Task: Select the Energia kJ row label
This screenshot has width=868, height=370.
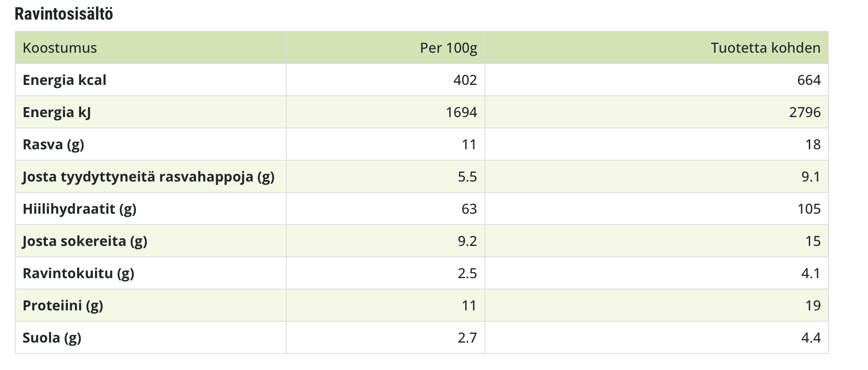Action: (57, 112)
